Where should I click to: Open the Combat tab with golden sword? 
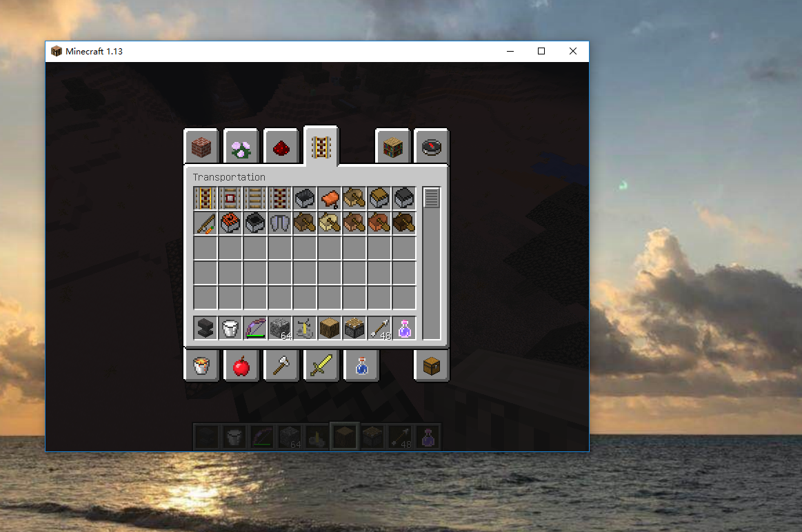tap(321, 365)
